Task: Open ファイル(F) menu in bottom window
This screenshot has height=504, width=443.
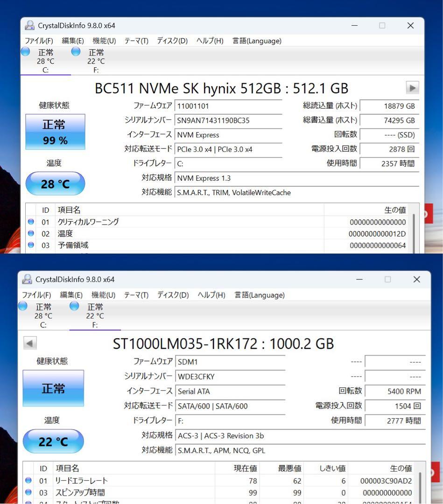Action: (x=36, y=295)
